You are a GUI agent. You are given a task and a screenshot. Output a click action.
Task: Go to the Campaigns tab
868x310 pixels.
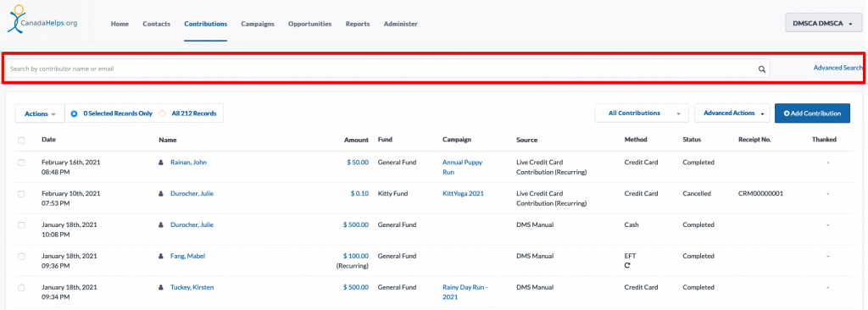[258, 24]
